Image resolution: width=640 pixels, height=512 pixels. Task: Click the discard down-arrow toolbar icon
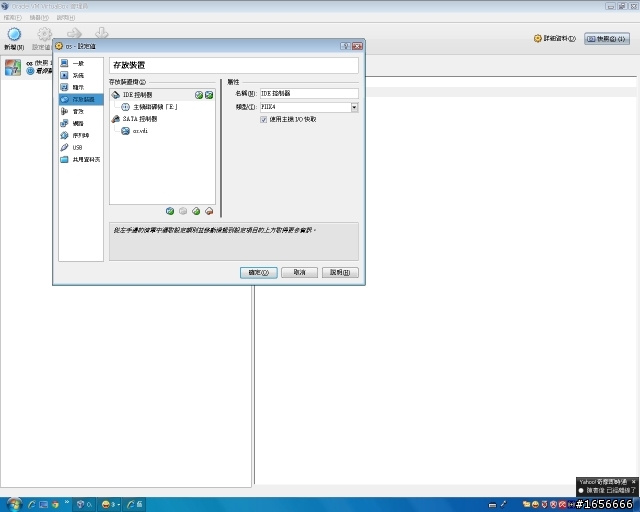tap(102, 33)
